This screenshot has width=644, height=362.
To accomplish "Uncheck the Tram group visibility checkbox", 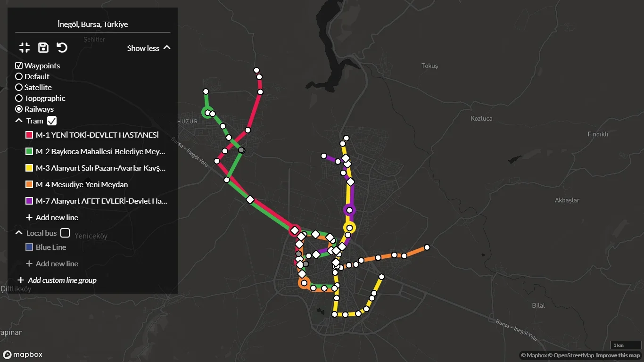I will coord(52,121).
